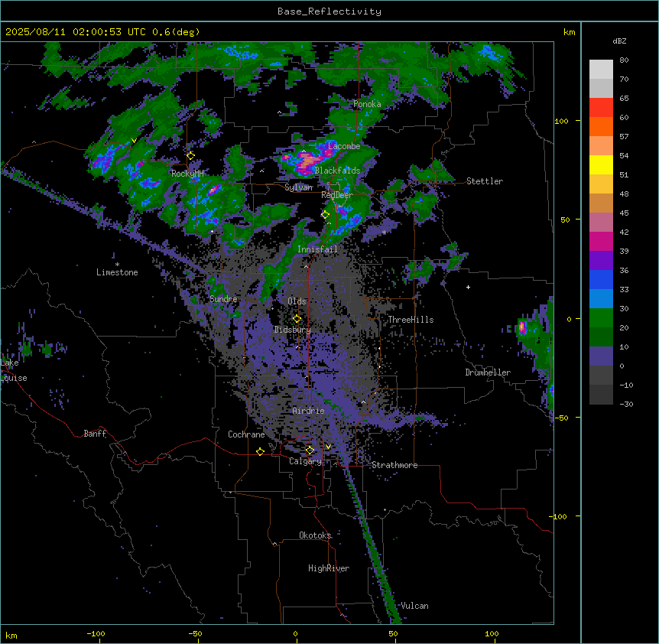The image size is (659, 644).
Task: Select the HighRiver label
Action: [x=329, y=568]
